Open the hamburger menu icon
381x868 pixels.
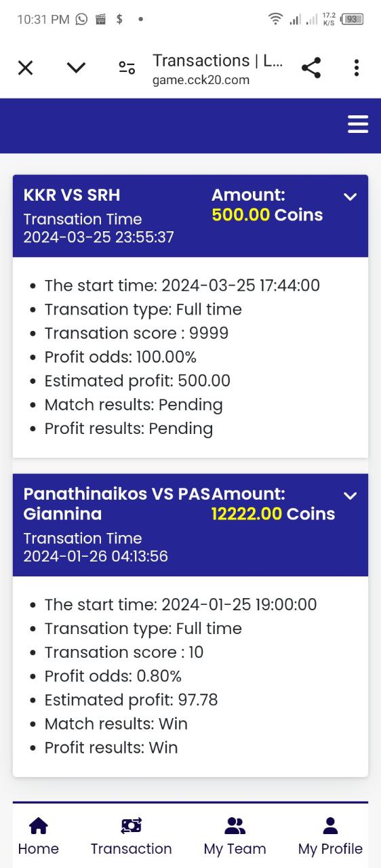[x=357, y=124]
